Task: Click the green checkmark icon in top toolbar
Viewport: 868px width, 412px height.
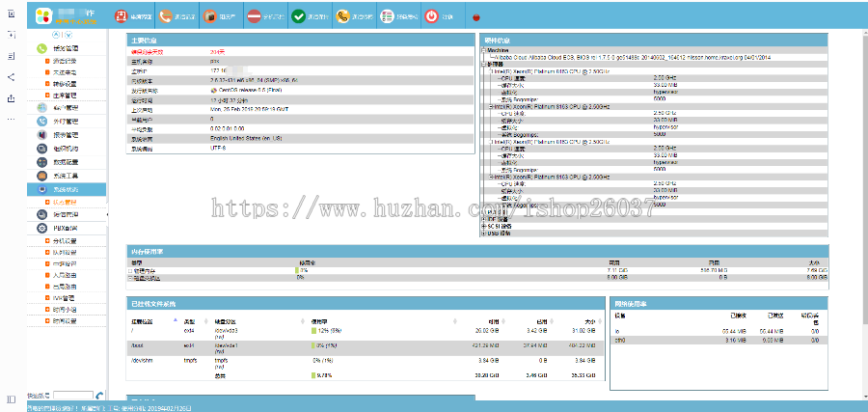Action: coord(299,16)
